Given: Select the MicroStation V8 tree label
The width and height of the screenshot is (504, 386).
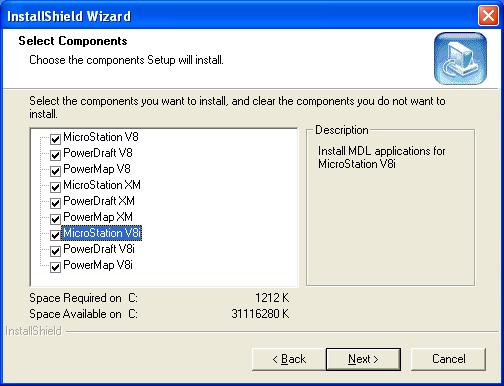Looking at the screenshot, I should pyautogui.click(x=101, y=137).
